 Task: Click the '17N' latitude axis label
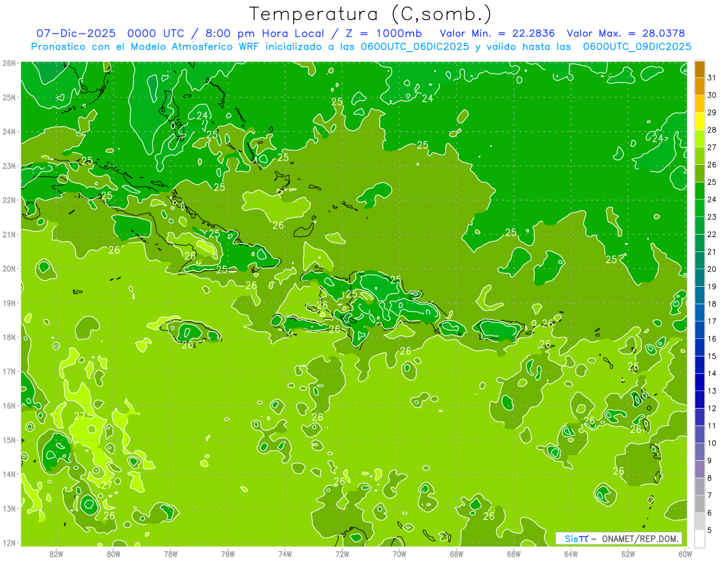[x=8, y=372]
